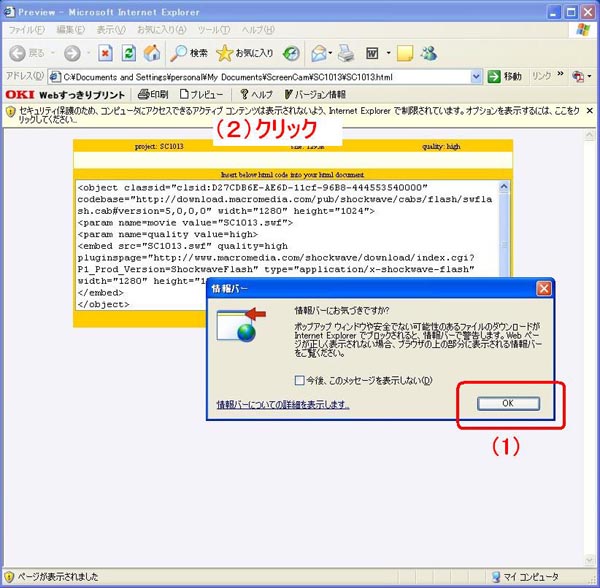Click the address bar URL field

pyautogui.click(x=260, y=76)
